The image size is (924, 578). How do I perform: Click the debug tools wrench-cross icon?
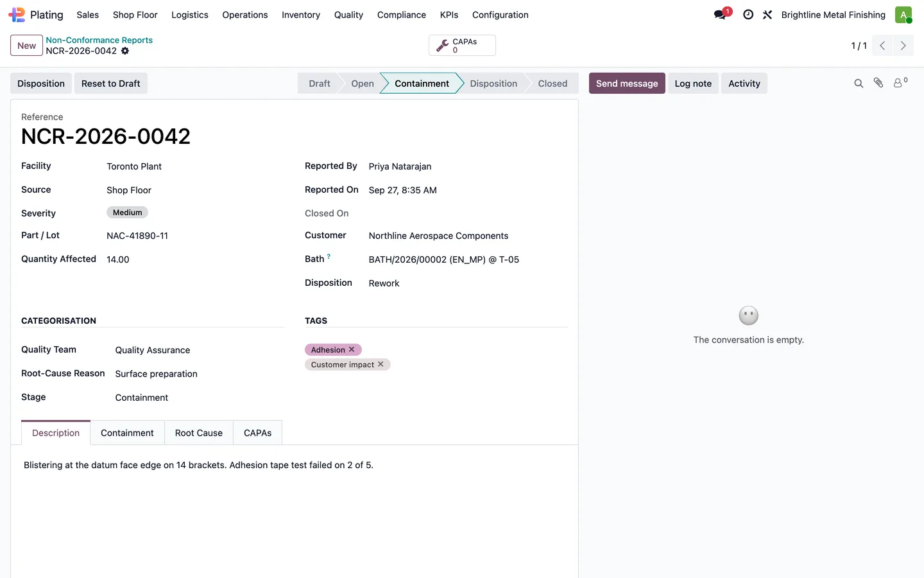[767, 15]
